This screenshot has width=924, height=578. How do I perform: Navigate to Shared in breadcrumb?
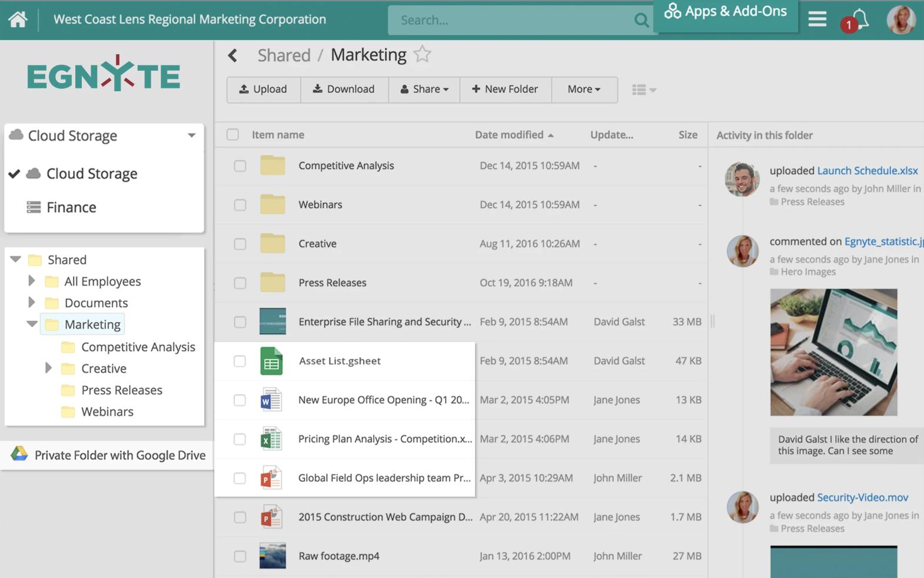pos(284,55)
